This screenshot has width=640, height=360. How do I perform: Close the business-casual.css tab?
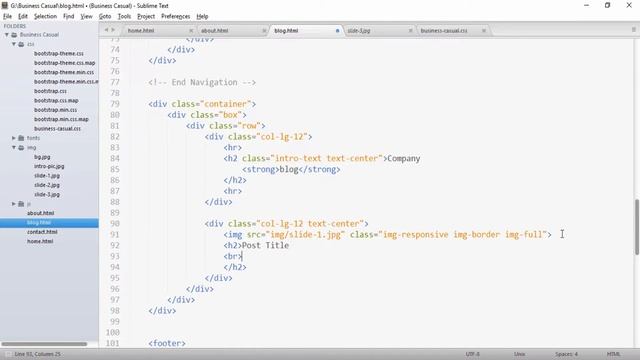click(x=484, y=31)
